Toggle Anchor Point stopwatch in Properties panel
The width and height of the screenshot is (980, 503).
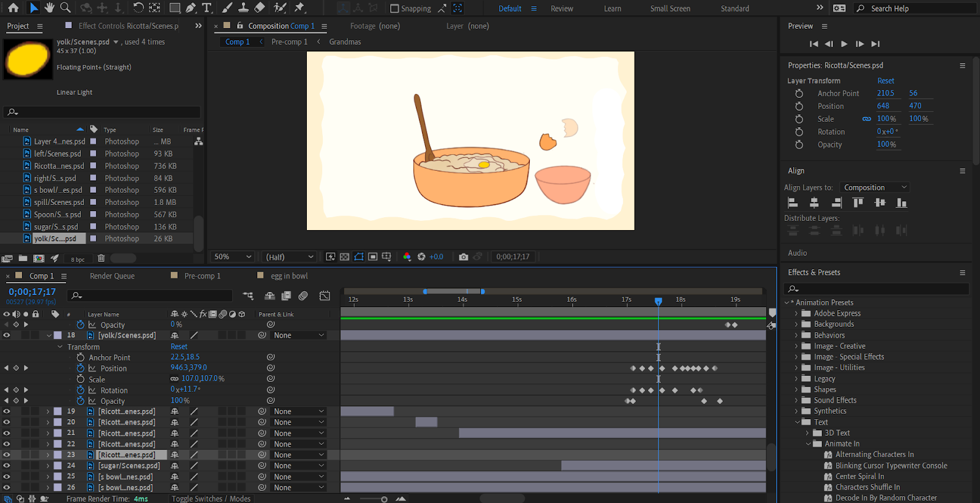click(799, 94)
